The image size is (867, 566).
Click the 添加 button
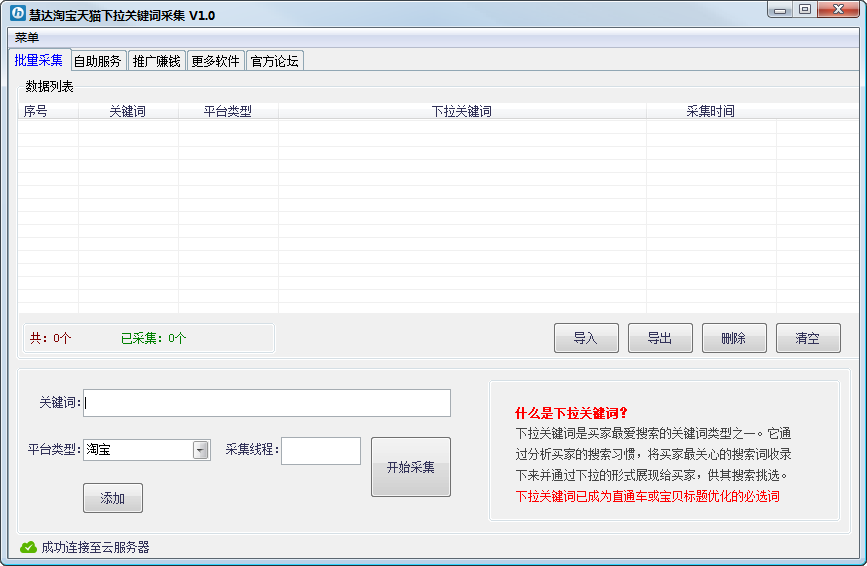[112, 498]
